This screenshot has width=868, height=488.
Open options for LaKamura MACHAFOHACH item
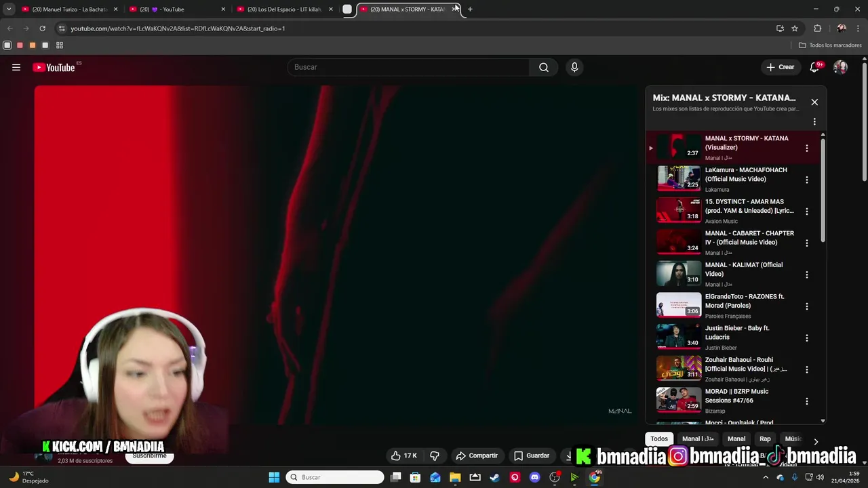[806, 180]
